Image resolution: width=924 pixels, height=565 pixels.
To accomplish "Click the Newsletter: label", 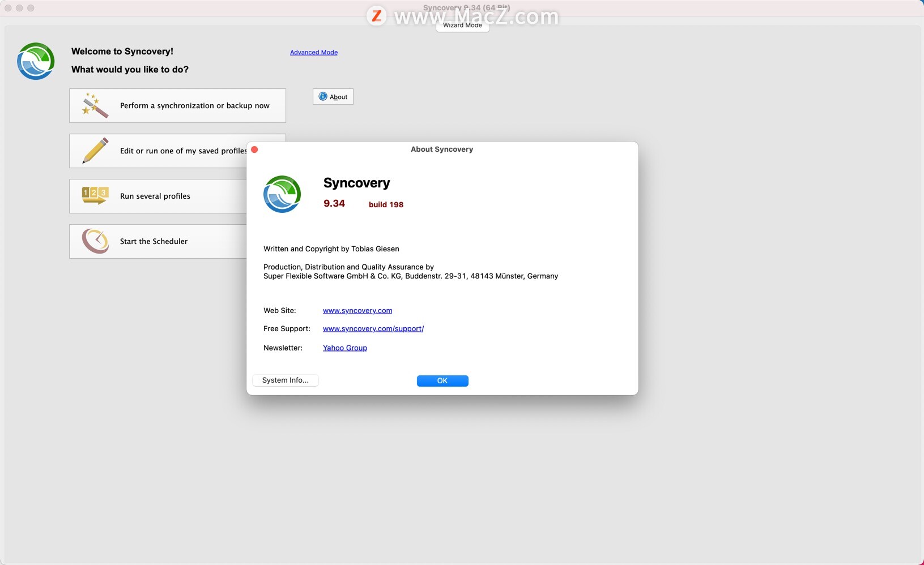I will [x=283, y=348].
